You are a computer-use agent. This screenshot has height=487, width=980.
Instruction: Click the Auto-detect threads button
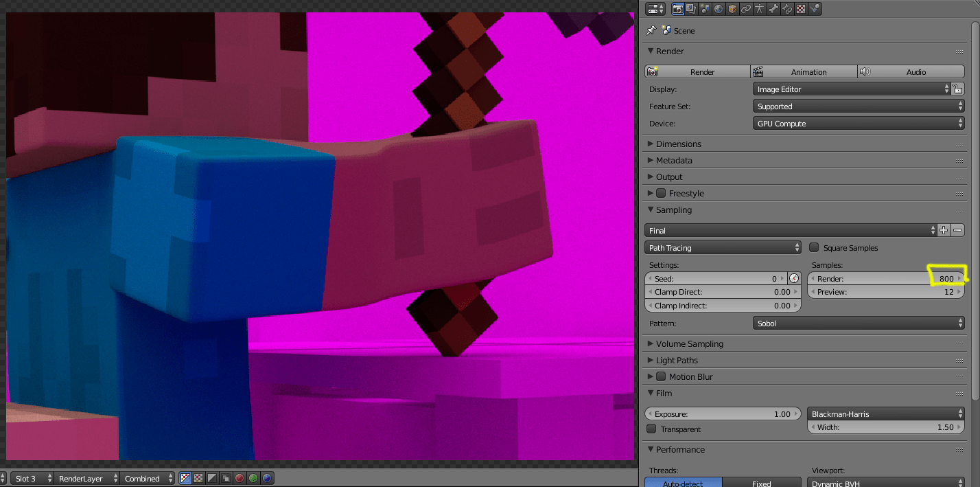click(x=683, y=483)
